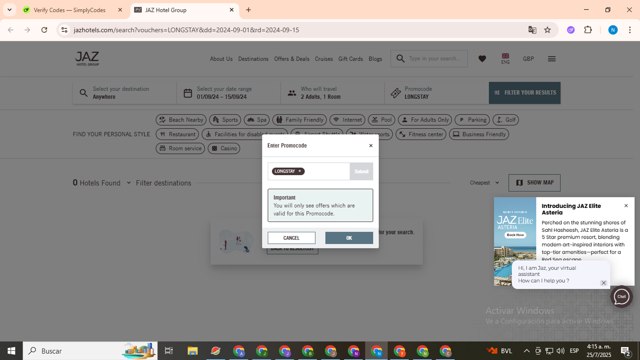Screen dimensions: 640x360
Task: Open the Chat assistant icon
Action: click(x=621, y=297)
